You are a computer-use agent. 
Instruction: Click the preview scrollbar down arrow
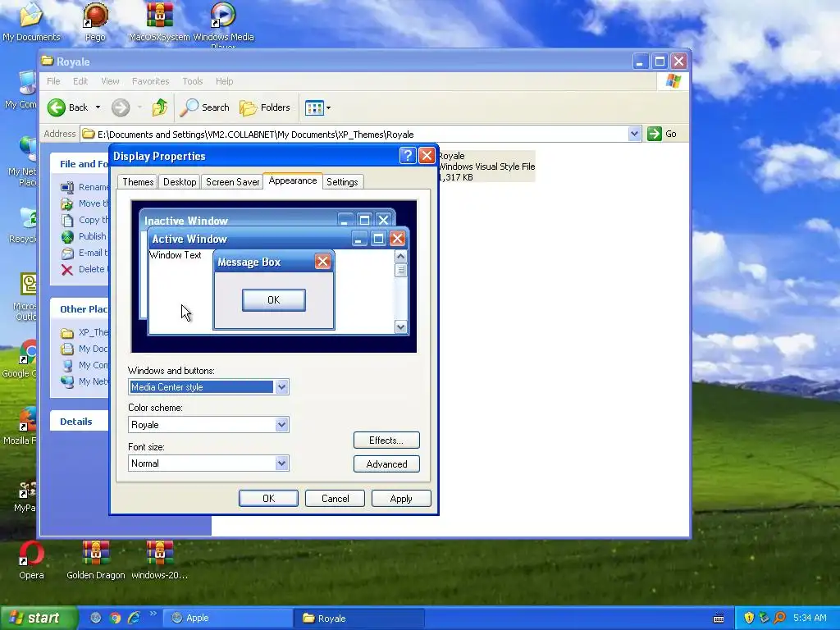(400, 326)
